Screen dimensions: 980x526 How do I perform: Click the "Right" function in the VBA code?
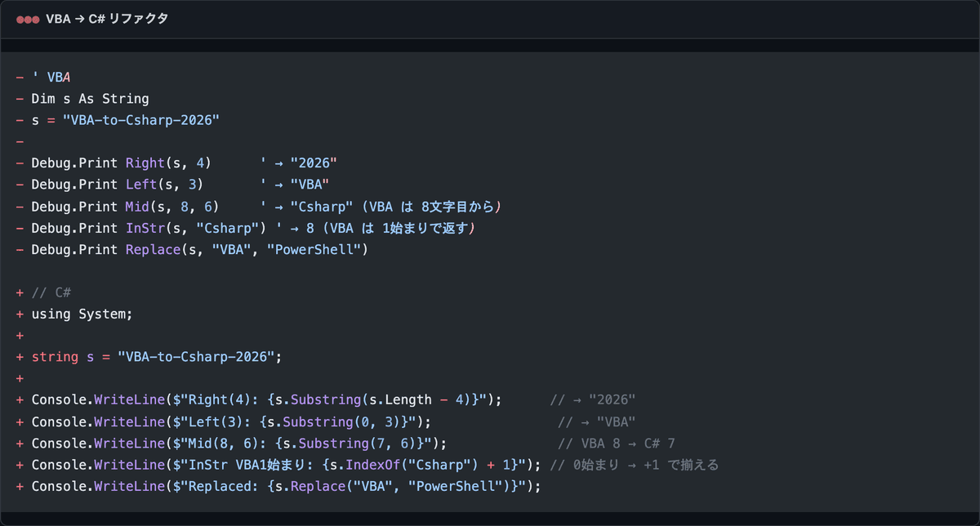[x=143, y=163]
